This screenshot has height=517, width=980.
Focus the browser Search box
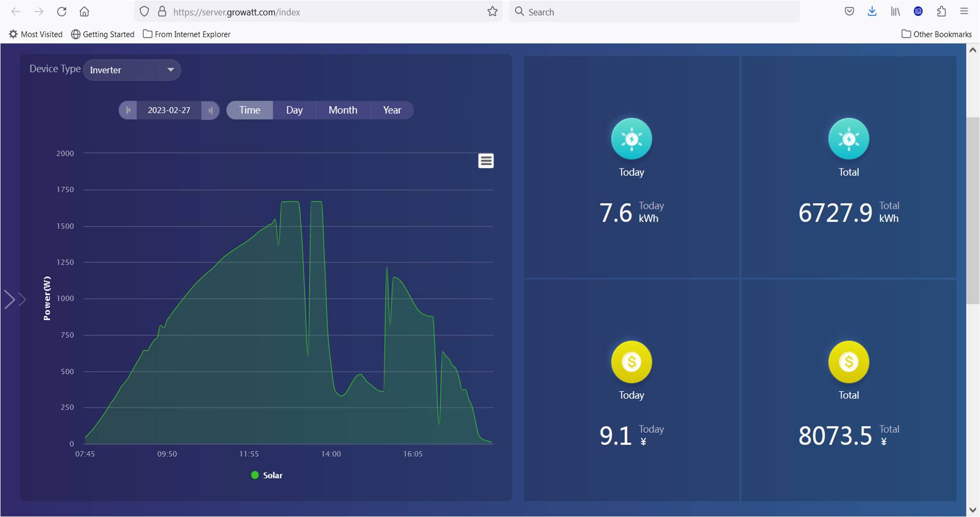pos(654,12)
